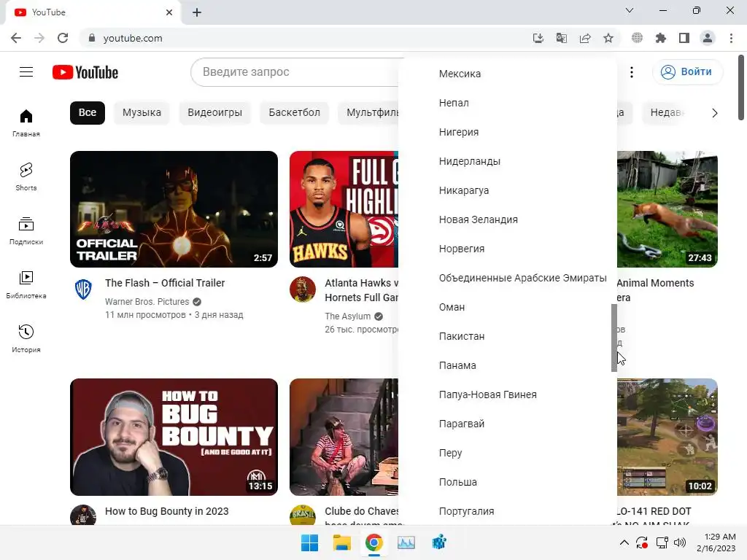
Task: Open the volume tray icon
Action: click(680, 542)
